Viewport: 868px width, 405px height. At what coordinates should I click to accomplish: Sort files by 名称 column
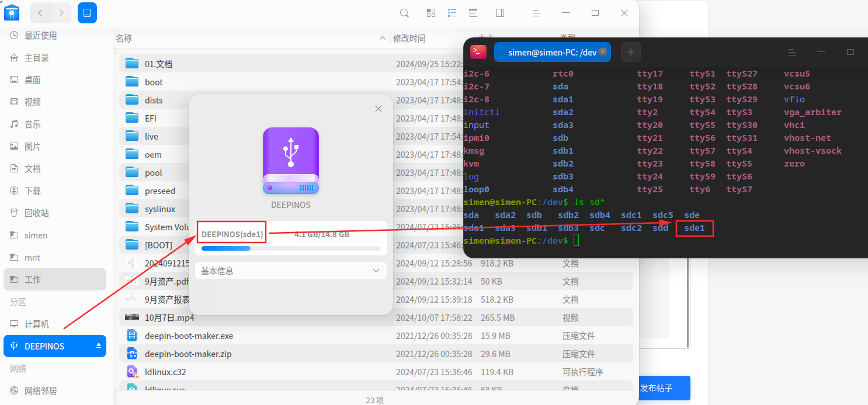(124, 39)
